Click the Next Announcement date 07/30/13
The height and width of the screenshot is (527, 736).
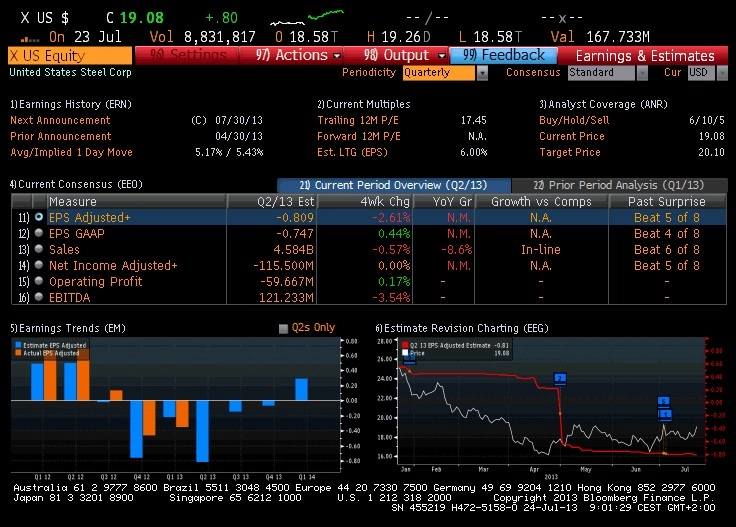point(238,120)
